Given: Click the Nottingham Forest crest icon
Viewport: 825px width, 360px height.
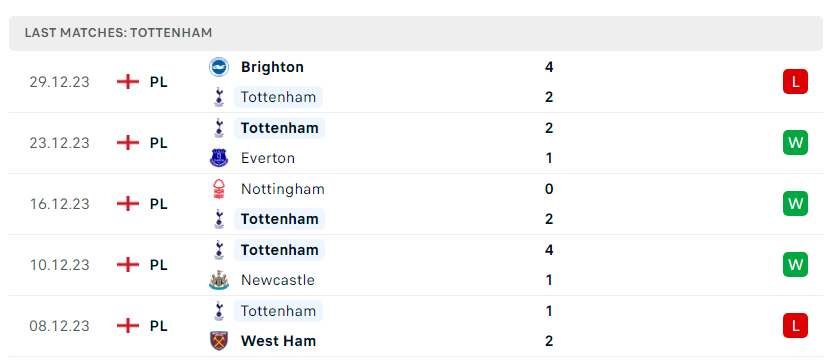Looking at the screenshot, I should (219, 189).
